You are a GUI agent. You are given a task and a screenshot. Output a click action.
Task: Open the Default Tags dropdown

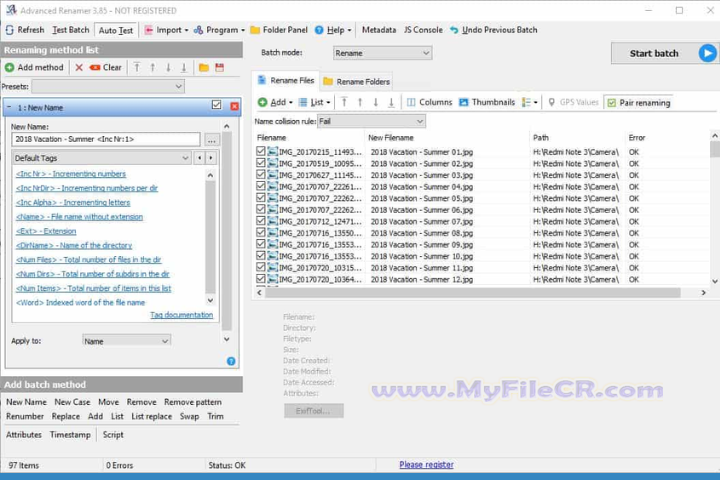[102, 158]
